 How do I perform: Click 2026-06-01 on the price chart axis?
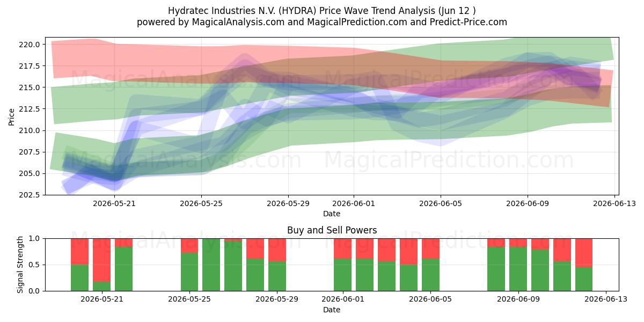354,203
